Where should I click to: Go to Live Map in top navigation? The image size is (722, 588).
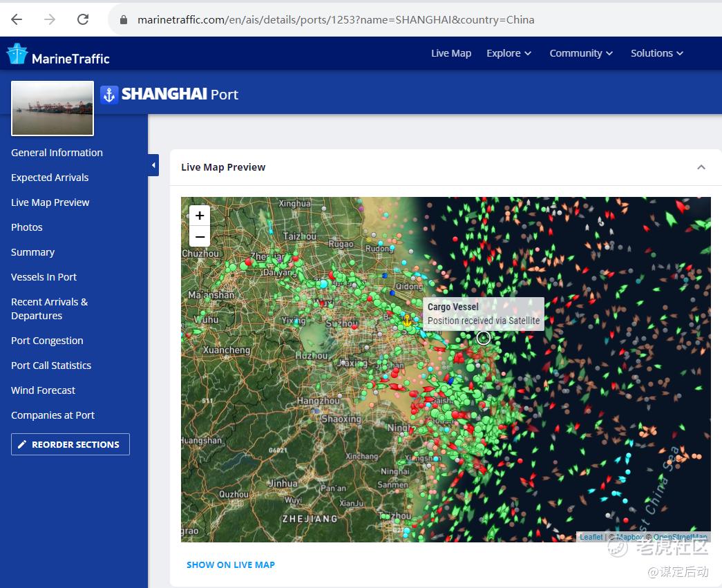[451, 53]
